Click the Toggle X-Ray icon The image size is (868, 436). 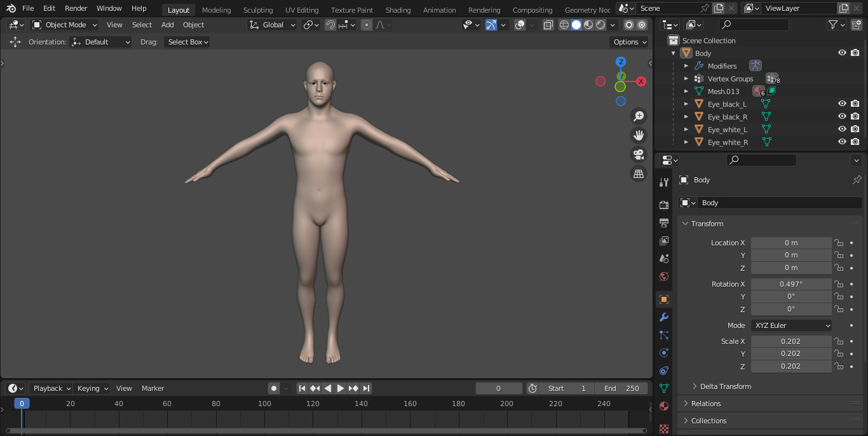click(548, 25)
